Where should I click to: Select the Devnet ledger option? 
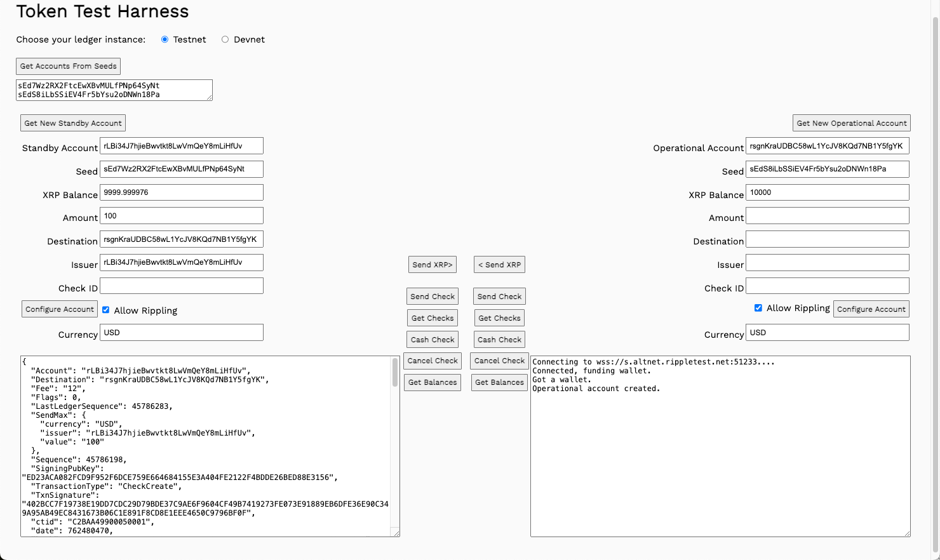point(225,39)
